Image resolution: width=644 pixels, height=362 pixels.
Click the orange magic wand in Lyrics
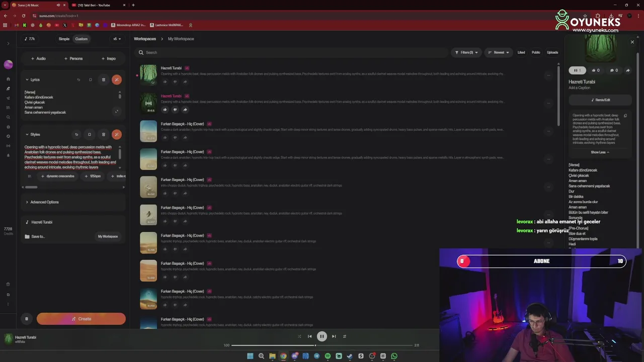pyautogui.click(x=116, y=79)
